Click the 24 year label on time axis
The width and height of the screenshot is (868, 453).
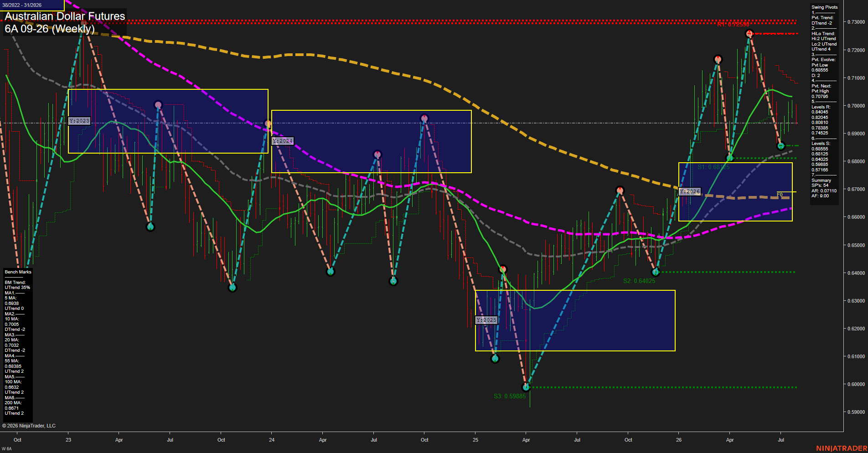click(x=272, y=440)
